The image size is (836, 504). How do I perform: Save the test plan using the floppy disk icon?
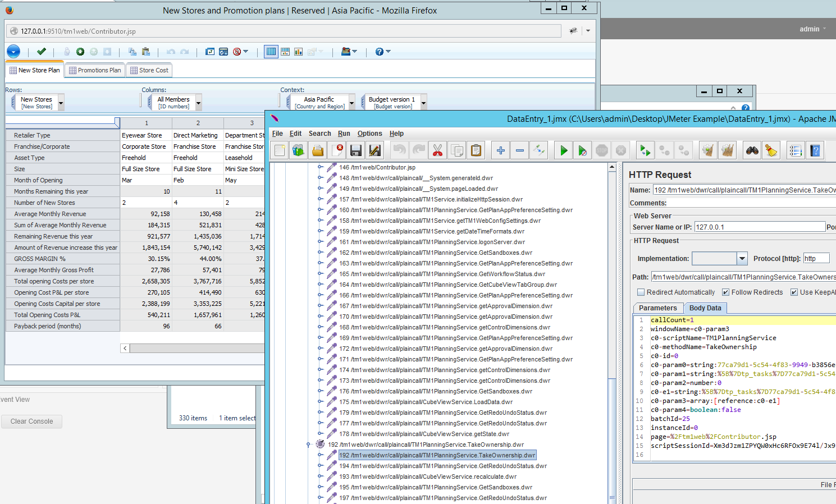(356, 150)
